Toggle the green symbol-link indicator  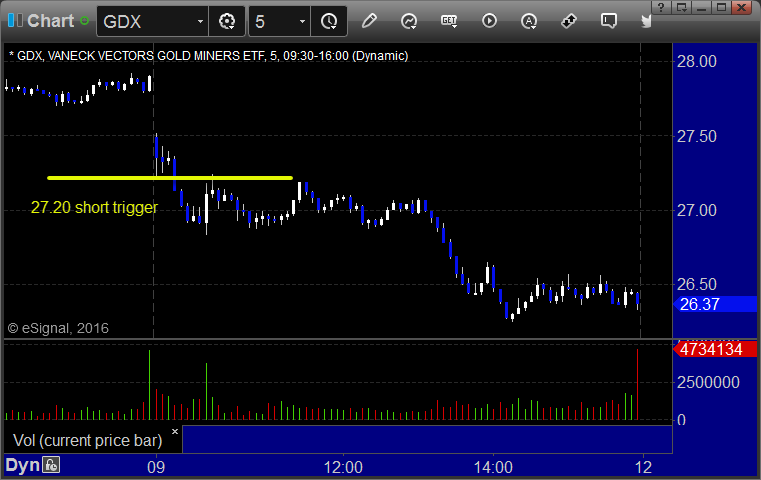pyautogui.click(x=84, y=21)
